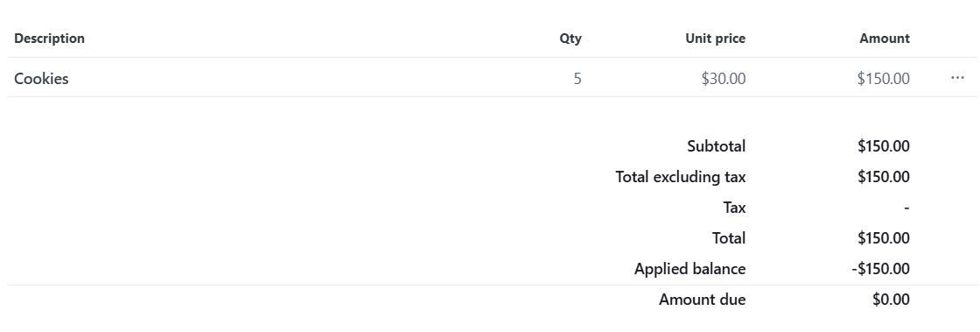Click the Cookies row amount $150.00
980x332 pixels.
point(883,78)
